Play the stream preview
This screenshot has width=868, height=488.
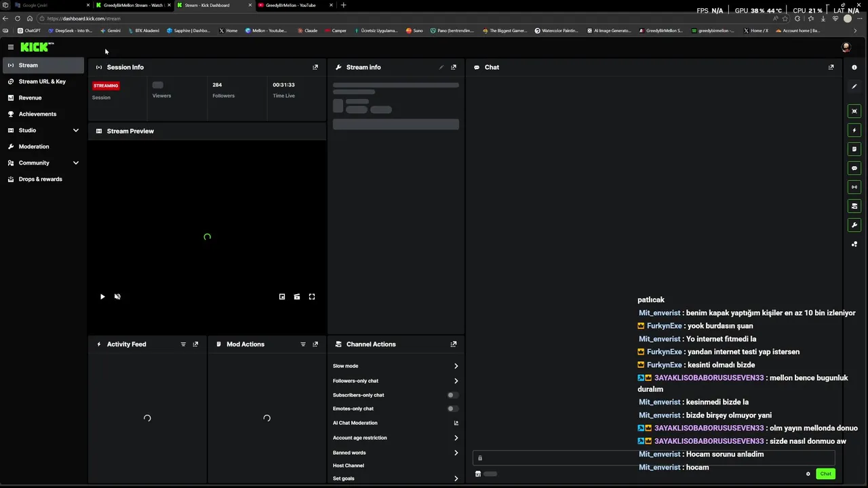pos(102,297)
